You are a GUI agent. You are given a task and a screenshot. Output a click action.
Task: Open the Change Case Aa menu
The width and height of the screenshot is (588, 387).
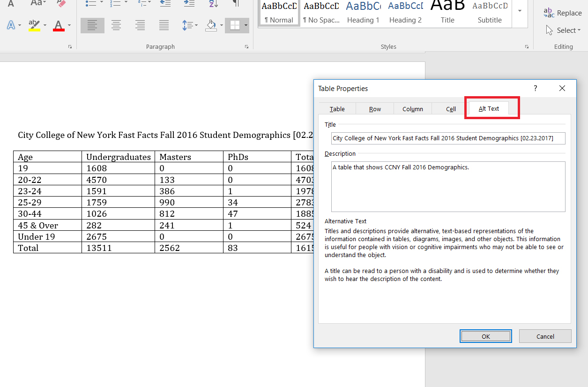pyautogui.click(x=38, y=3)
